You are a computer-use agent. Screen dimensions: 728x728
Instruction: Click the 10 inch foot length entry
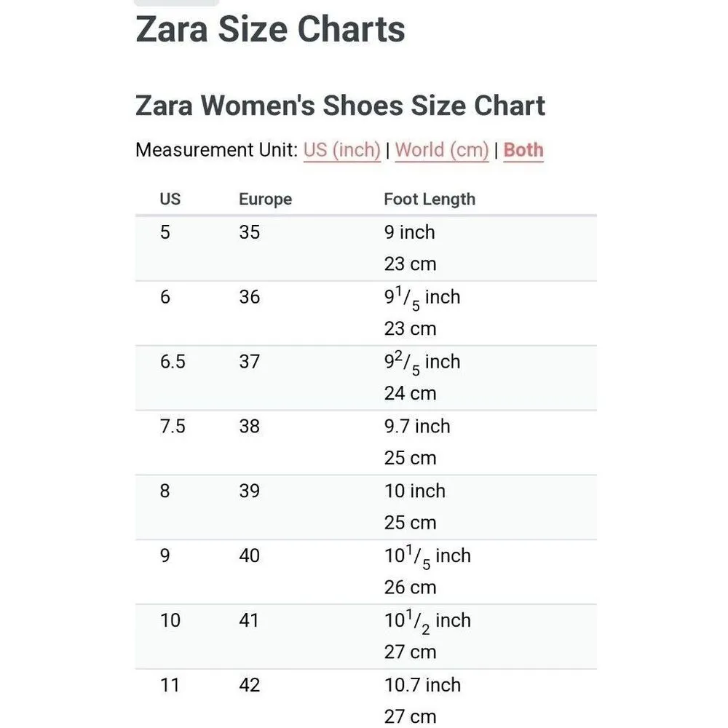(x=415, y=491)
